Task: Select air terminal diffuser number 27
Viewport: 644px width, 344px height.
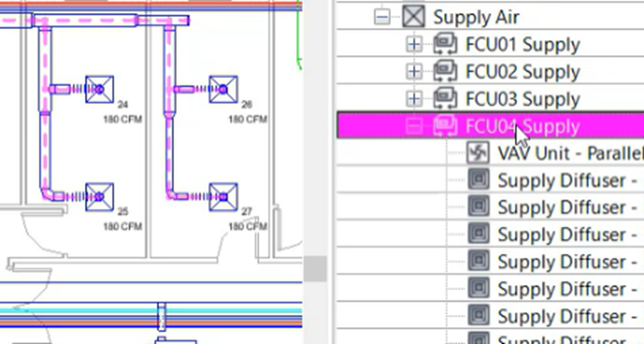Action: [x=223, y=197]
